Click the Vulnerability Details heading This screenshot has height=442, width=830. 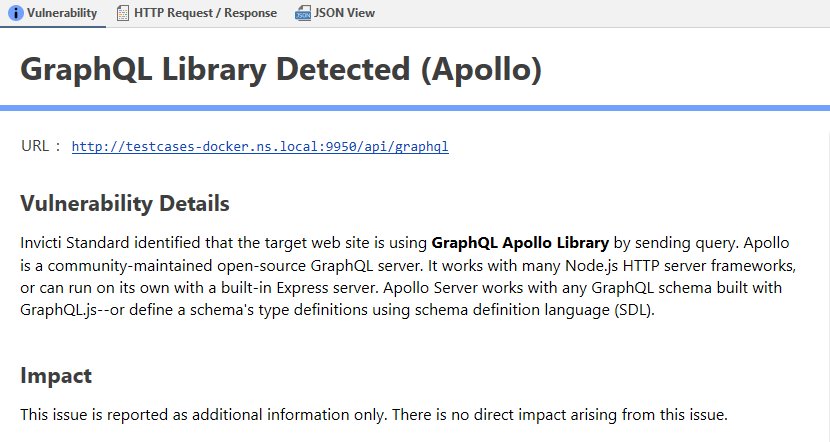click(x=125, y=204)
